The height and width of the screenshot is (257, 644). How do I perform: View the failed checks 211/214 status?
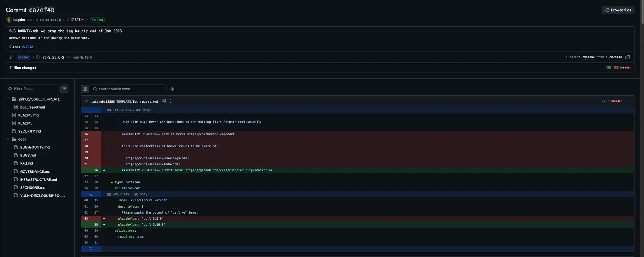tap(75, 19)
